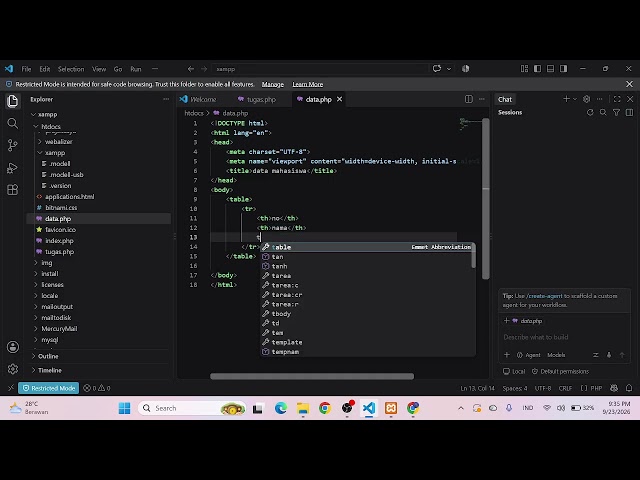Open the Agent mode picker
The width and height of the screenshot is (640, 480).
[x=529, y=355]
